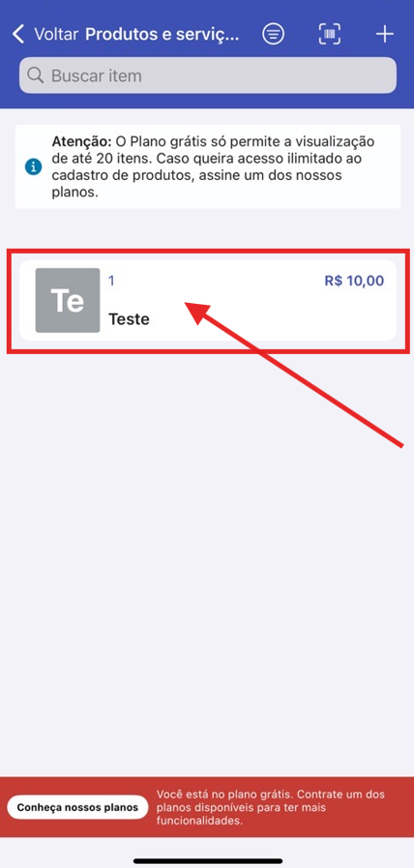The height and width of the screenshot is (868, 414).
Task: Tap the back chevron arrow icon
Action: [18, 34]
